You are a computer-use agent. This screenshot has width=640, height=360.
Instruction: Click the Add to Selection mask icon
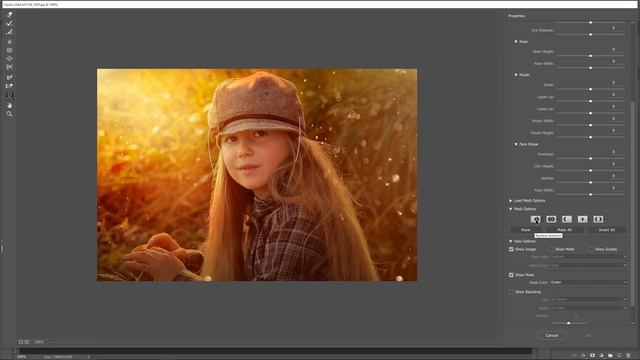(x=551, y=219)
